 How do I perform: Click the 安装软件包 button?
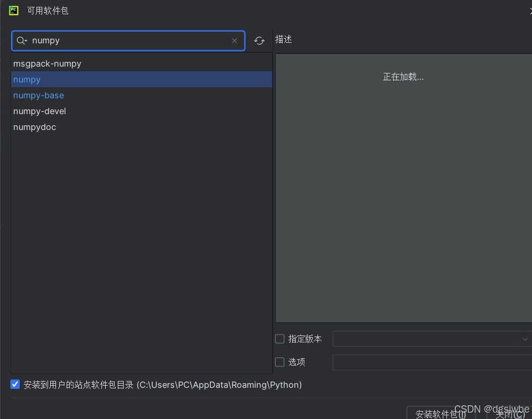point(440,414)
